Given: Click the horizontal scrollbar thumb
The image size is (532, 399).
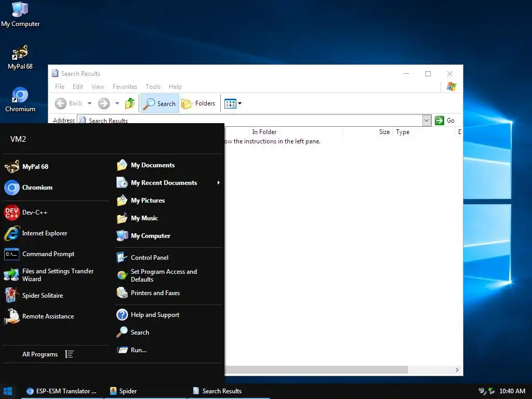Looking at the screenshot, I should coord(316,370).
